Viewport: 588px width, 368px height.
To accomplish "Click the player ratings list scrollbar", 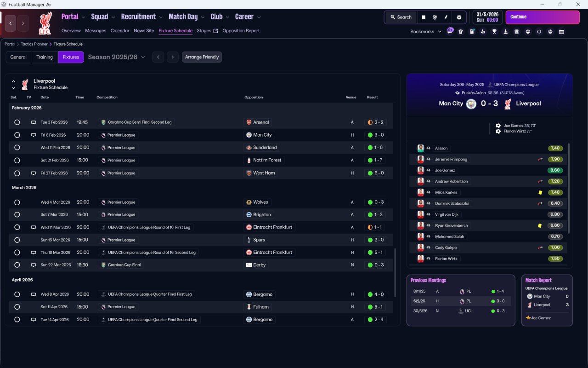I will pos(569,188).
